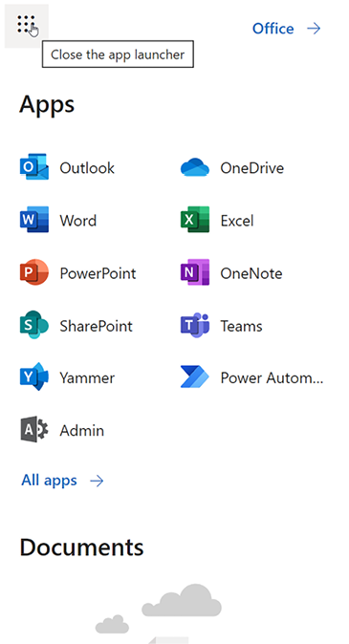Screen dimensions: 349x644
Task: Open the OneDrive cloud icon
Action: click(195, 167)
